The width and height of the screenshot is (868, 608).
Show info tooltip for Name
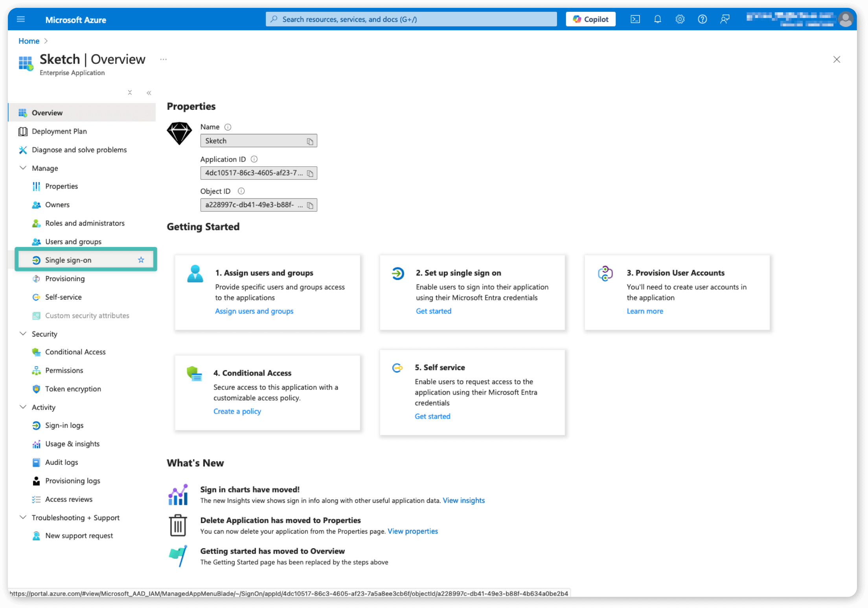click(228, 127)
